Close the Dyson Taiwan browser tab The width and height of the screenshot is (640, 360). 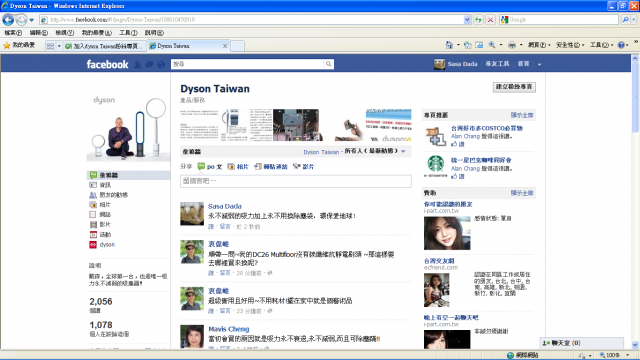(x=225, y=46)
